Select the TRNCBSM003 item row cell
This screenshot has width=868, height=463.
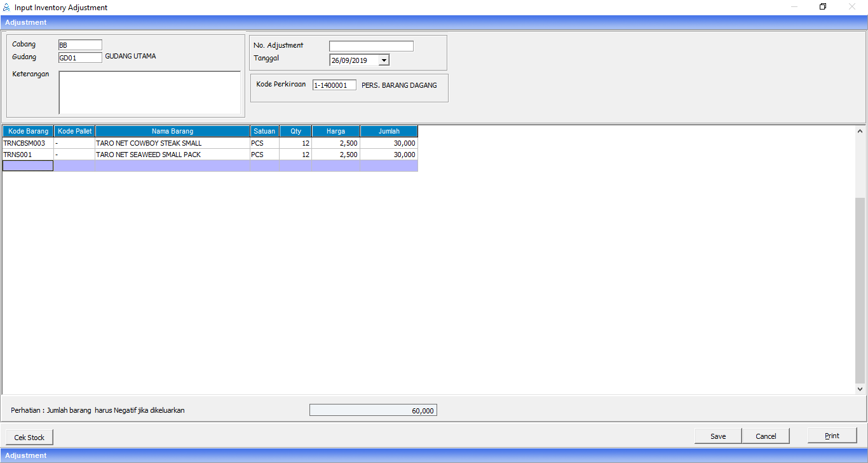tap(28, 143)
